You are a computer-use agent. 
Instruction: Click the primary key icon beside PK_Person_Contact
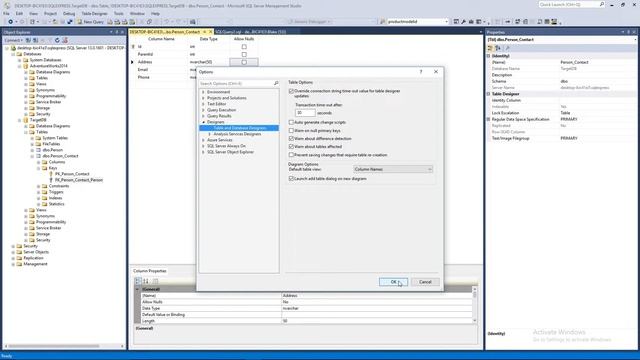[51, 174]
